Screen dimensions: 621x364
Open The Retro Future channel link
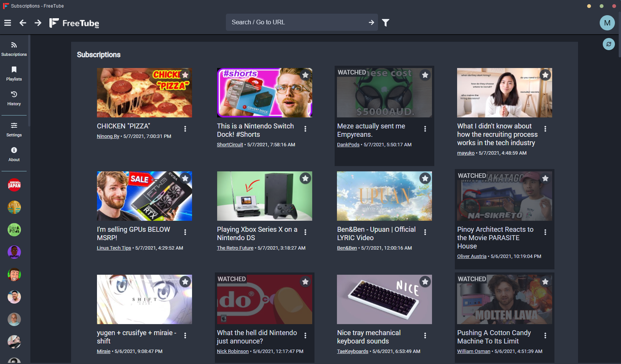[235, 248]
